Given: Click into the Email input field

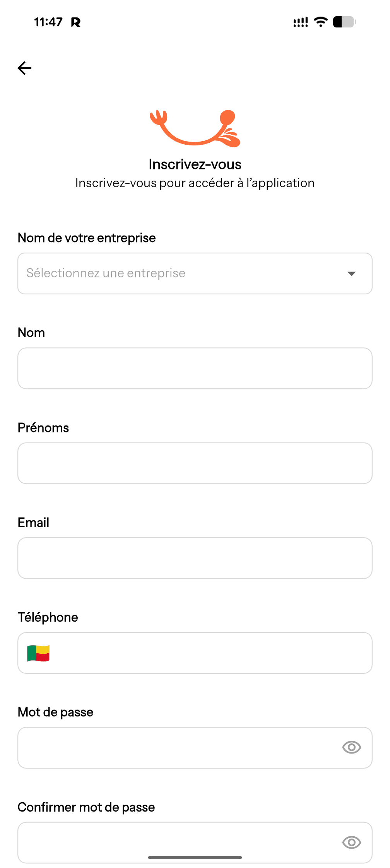Looking at the screenshot, I should (x=195, y=558).
